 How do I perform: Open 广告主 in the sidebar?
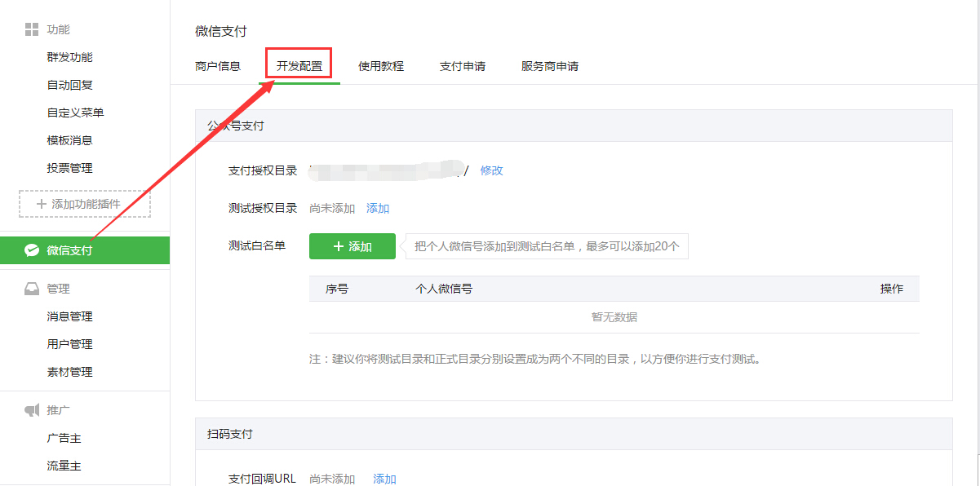pos(64,438)
